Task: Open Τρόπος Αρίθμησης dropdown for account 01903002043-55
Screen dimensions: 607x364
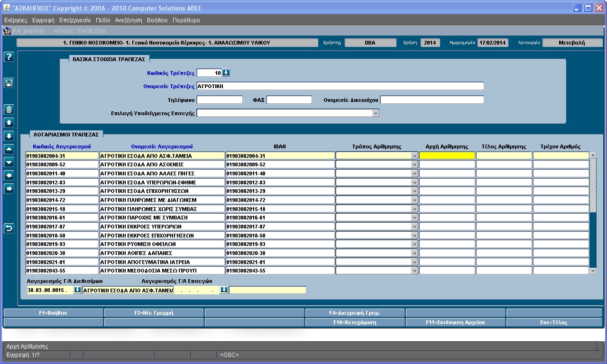Action: click(x=414, y=271)
